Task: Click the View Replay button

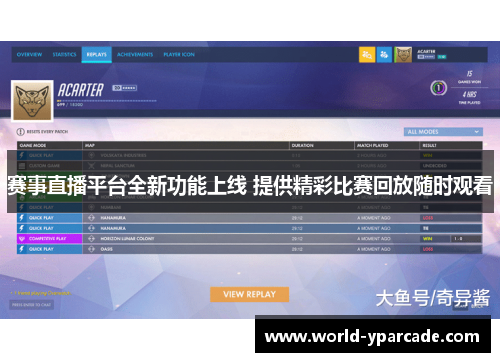Action: point(249,294)
